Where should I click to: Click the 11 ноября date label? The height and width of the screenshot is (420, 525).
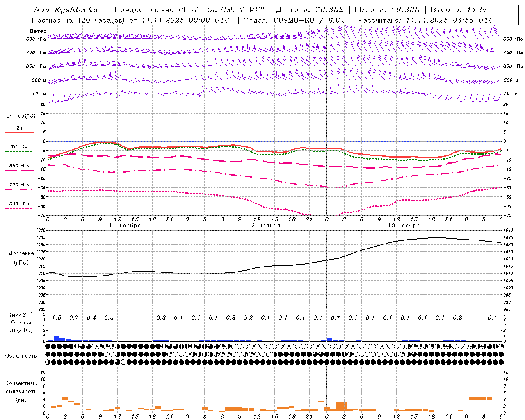[x=125, y=226]
